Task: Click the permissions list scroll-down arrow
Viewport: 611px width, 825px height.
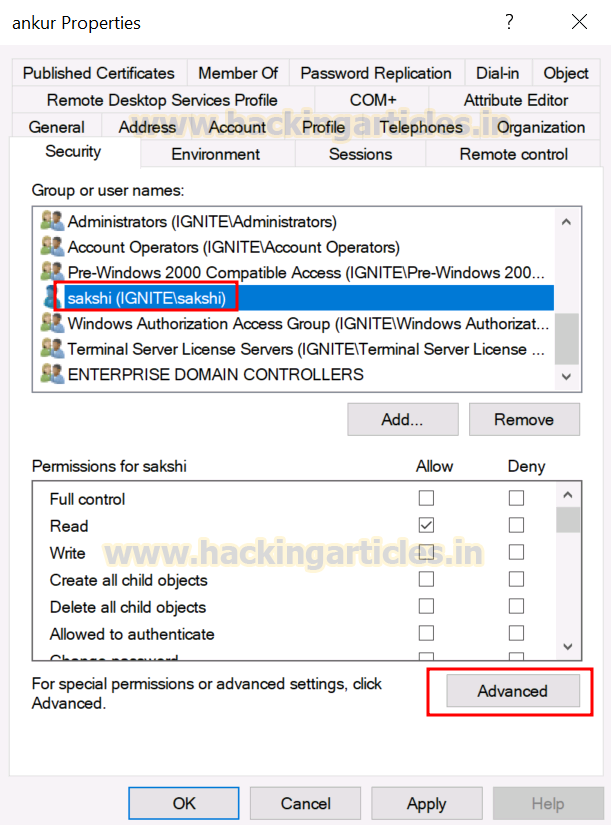Action: [568, 647]
